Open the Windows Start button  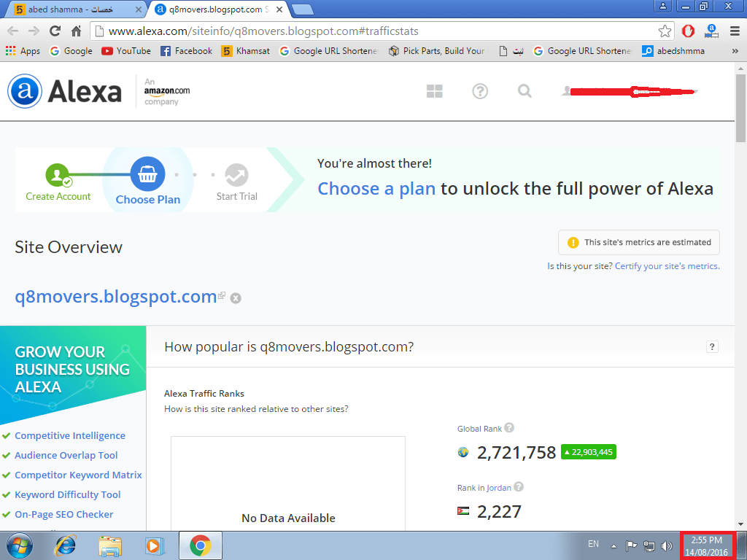pyautogui.click(x=18, y=545)
